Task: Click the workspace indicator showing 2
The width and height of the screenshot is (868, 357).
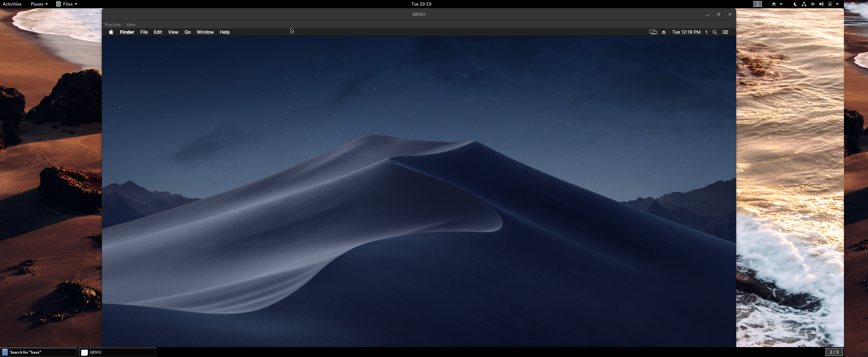Action: click(757, 4)
